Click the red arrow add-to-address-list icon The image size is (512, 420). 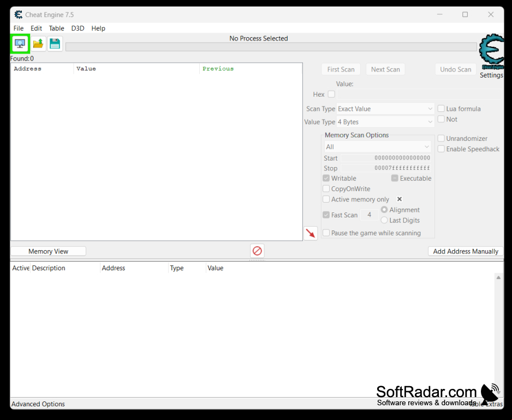click(x=311, y=233)
